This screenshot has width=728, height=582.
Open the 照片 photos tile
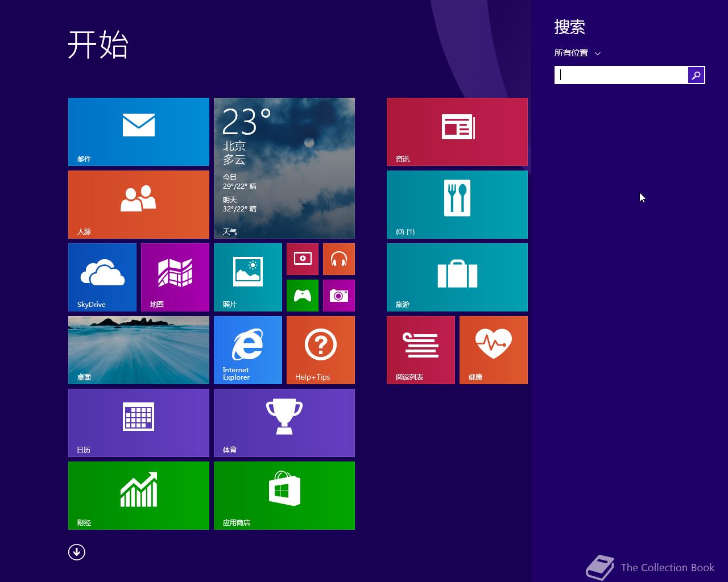248,277
